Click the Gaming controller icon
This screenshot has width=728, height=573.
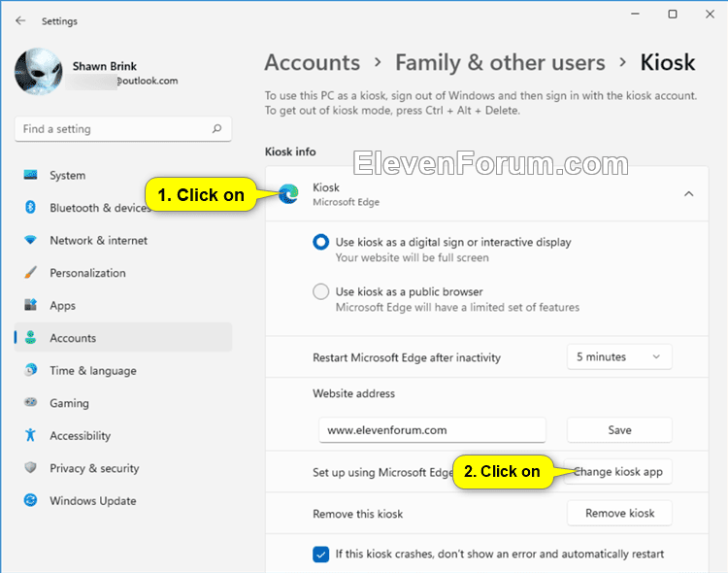click(x=31, y=402)
